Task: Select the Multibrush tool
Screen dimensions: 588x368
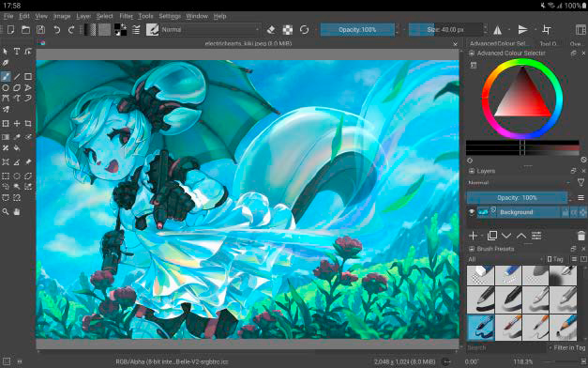Action: (6, 109)
